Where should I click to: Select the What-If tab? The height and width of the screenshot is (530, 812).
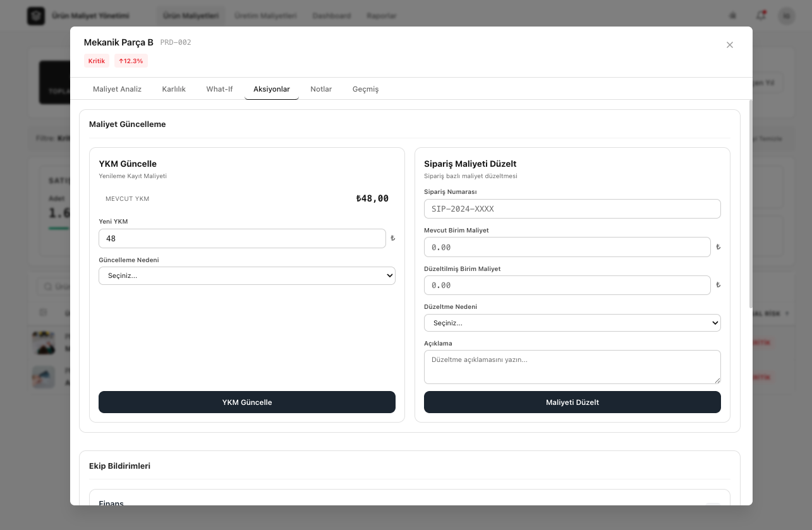click(219, 89)
